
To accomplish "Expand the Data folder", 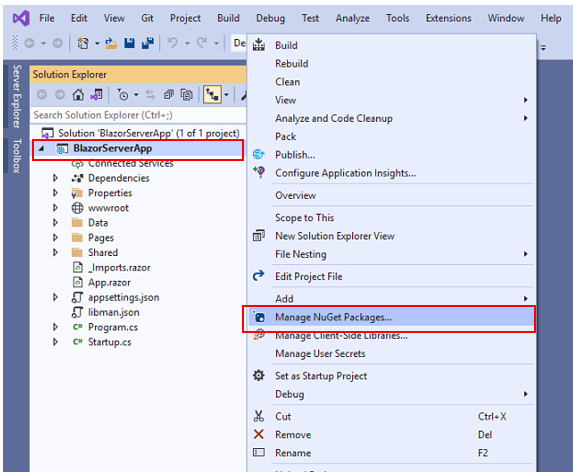I will [x=55, y=223].
